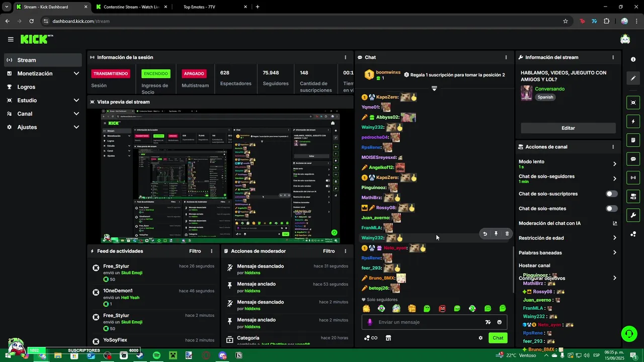644x362 pixels.
Task: Open Free_Stylur first activity entry
Action: (153, 272)
